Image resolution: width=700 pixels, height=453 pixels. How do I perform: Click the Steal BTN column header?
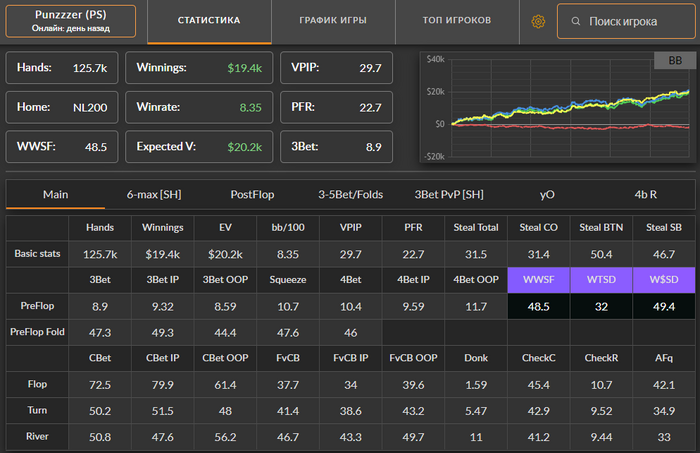point(601,228)
